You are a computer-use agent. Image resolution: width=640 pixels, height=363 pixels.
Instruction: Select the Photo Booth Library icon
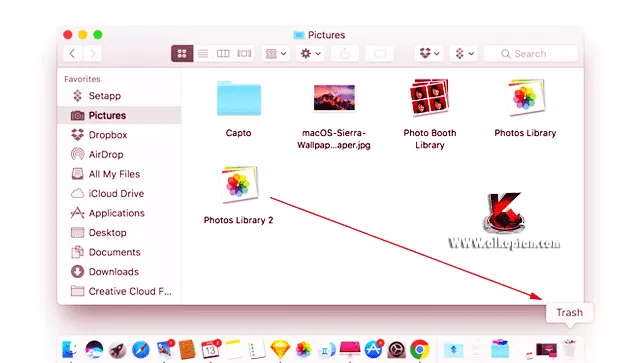[429, 97]
